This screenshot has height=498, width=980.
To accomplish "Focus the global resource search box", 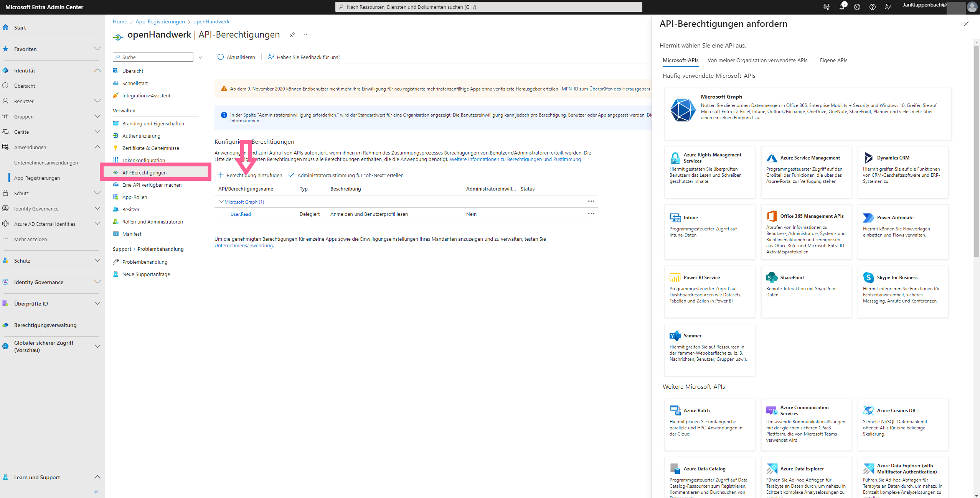I will pyautogui.click(x=488, y=7).
